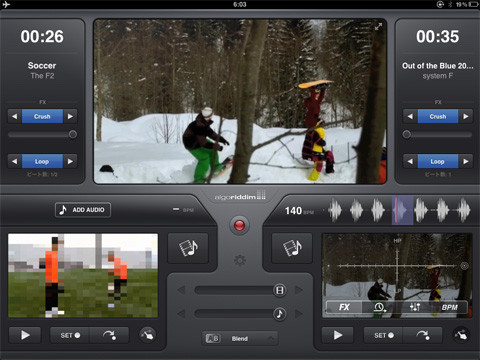The height and width of the screenshot is (360, 480).
Task: Click the ADD AUDIO button
Action: (x=83, y=210)
